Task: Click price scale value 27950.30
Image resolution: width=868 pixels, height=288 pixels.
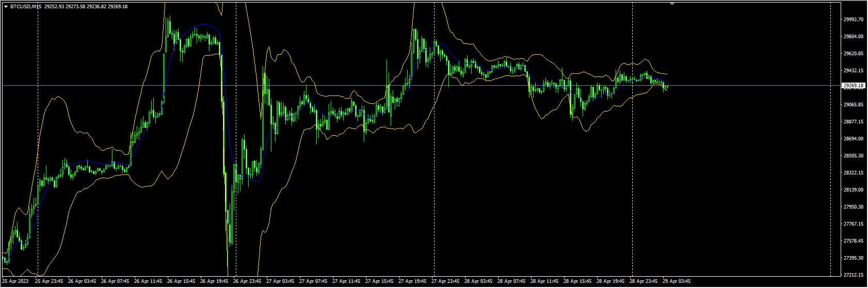Action: (x=854, y=207)
